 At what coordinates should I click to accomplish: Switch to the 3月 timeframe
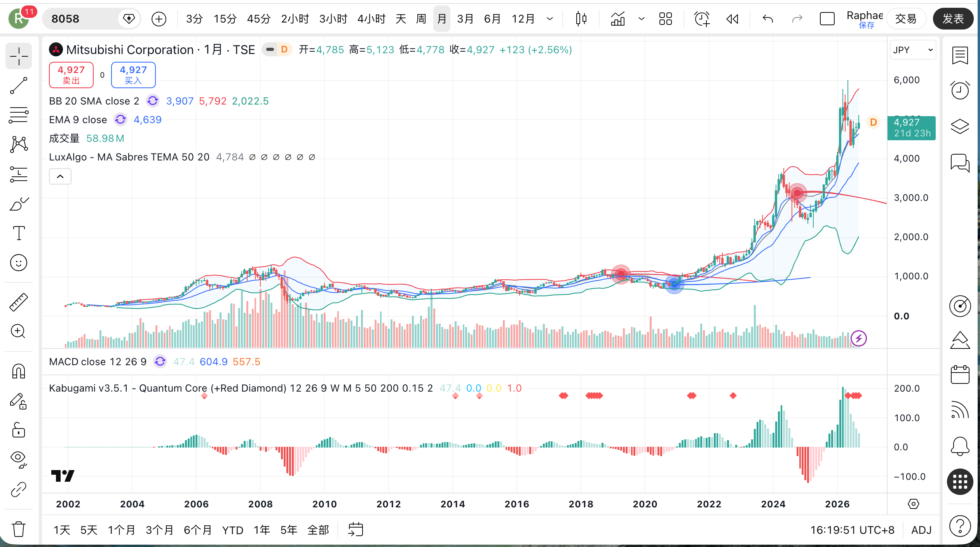coord(465,19)
